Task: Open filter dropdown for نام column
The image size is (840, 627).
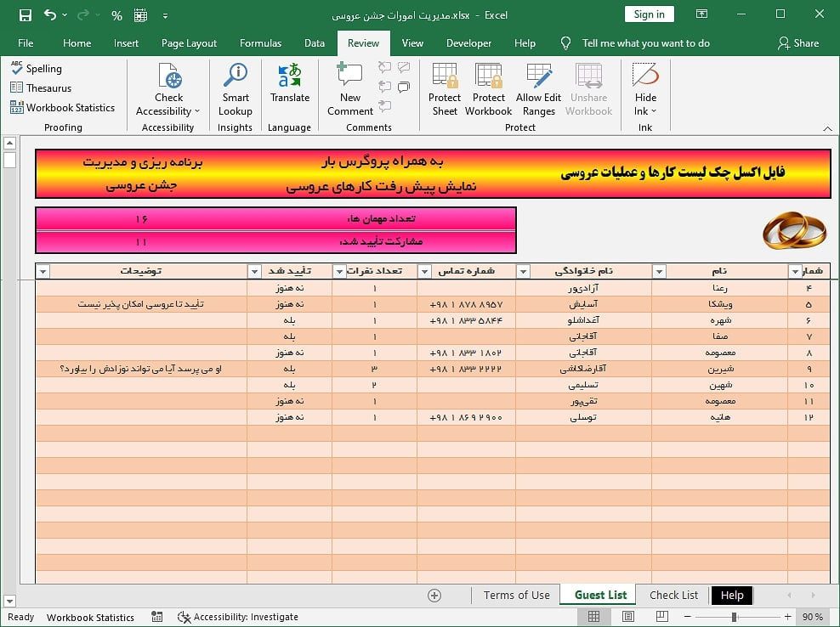Action: pos(659,272)
